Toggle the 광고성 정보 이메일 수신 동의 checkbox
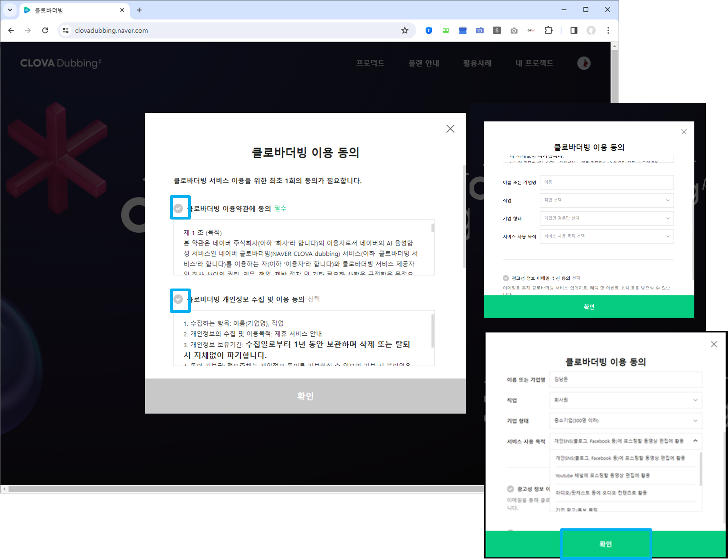728x560 pixels. coord(506,278)
